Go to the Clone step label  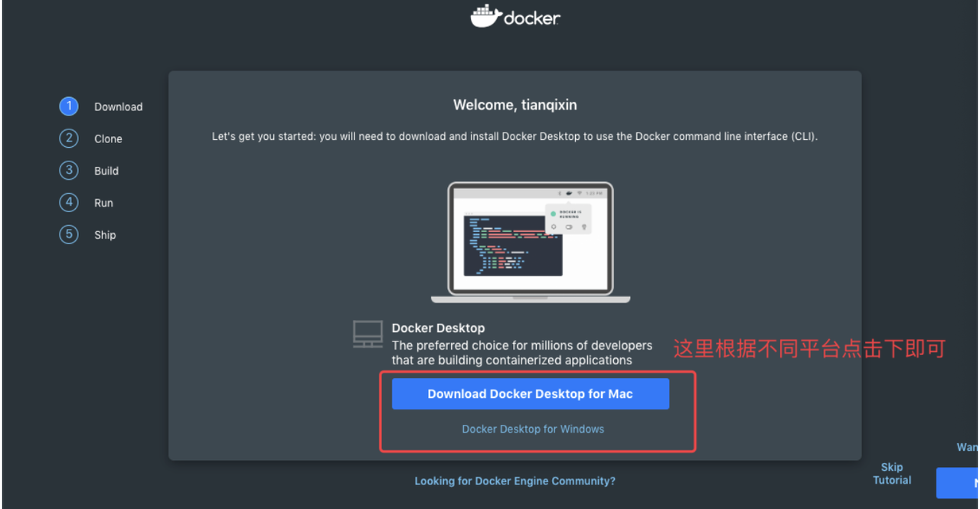tap(108, 139)
